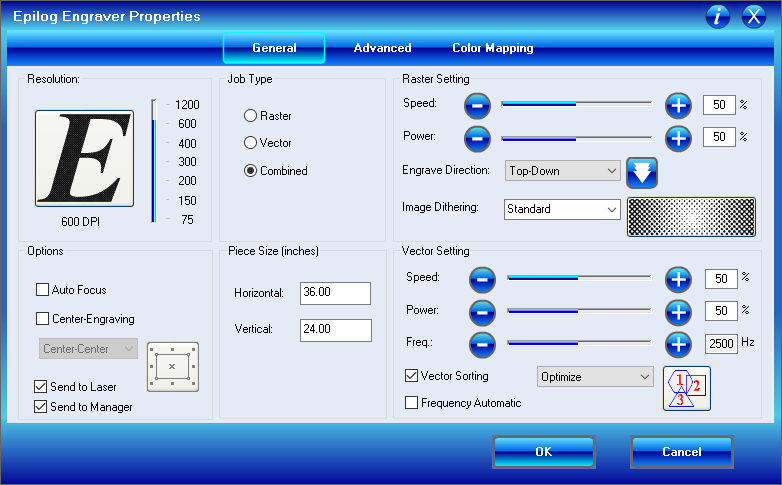Click the Vector Power slider track
This screenshot has width=782, height=485.
(x=579, y=310)
